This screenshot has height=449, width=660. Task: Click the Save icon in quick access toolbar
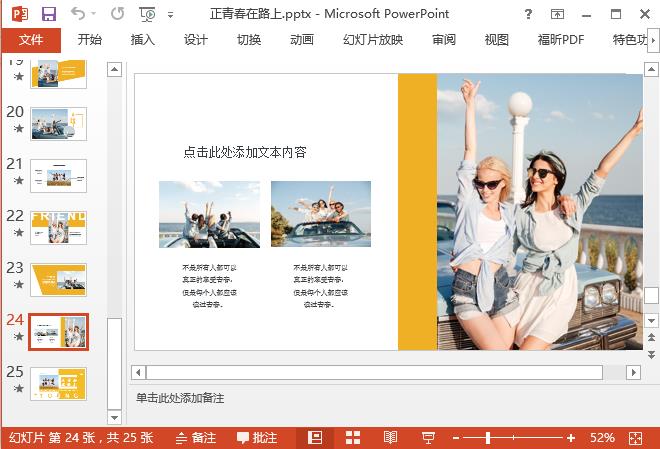[x=49, y=14]
